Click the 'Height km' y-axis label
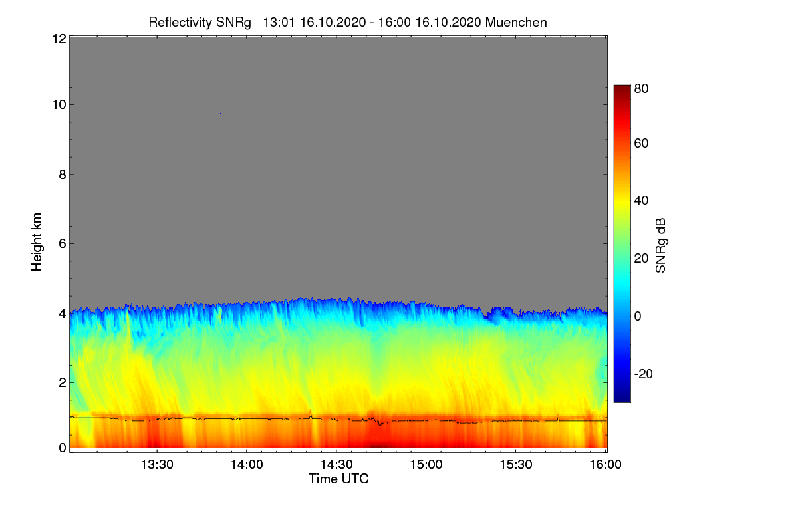The height and width of the screenshot is (532, 798). coord(37,243)
